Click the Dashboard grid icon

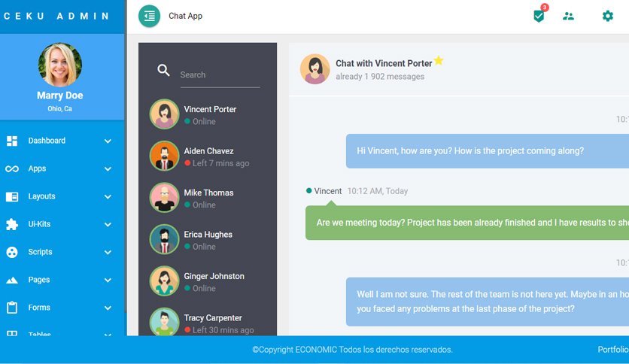pos(12,141)
